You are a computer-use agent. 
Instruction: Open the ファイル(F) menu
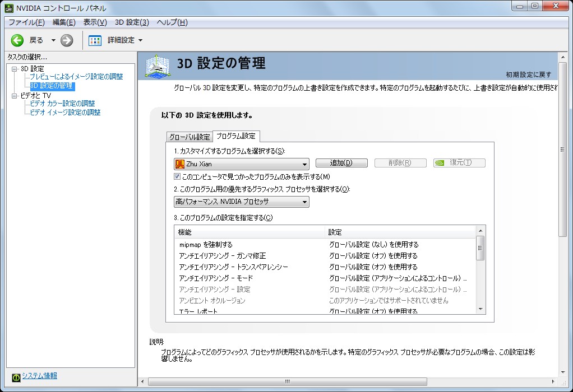26,22
